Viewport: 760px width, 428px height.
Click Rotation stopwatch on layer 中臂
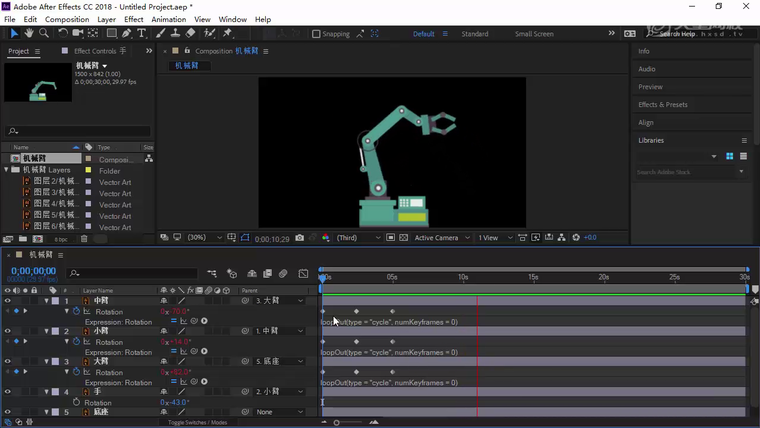click(x=75, y=311)
